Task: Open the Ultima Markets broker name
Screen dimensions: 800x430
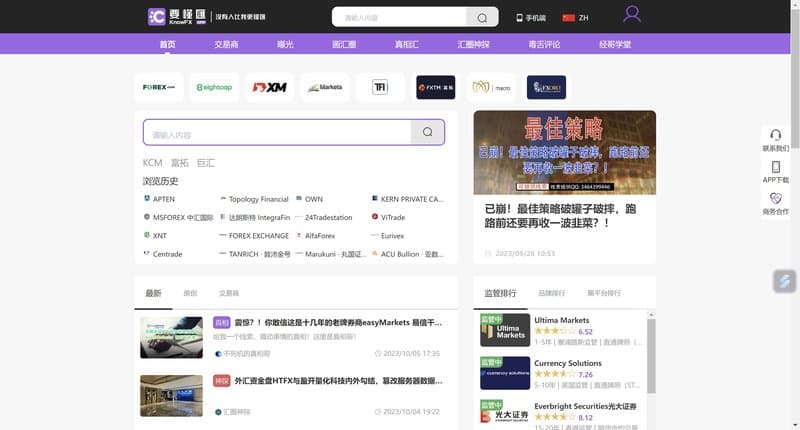Action: [x=562, y=320]
